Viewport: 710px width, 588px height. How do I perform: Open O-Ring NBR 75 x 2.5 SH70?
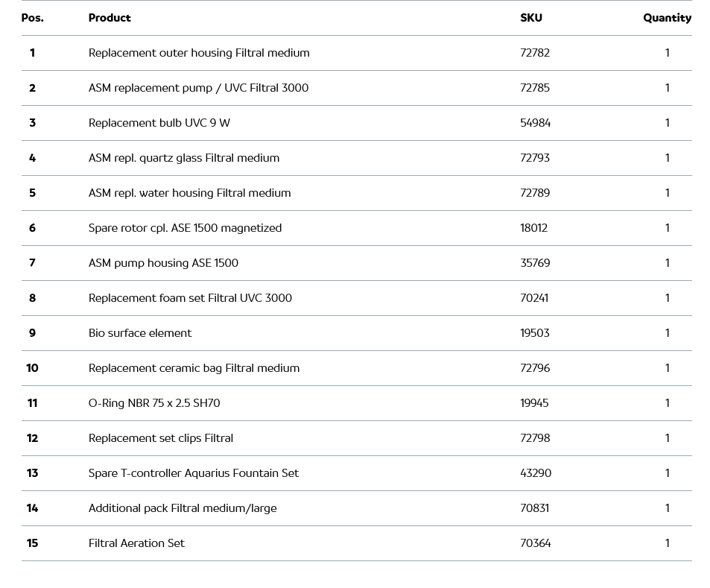[154, 403]
